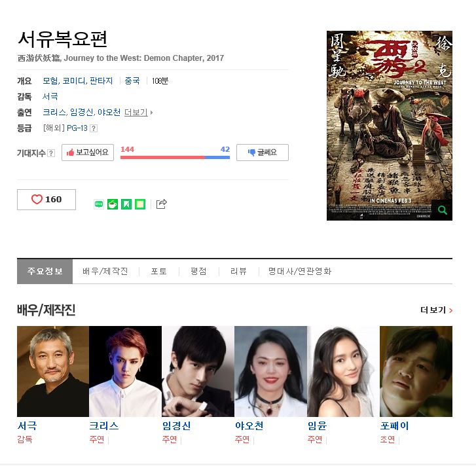This screenshot has width=476, height=470.
Task: Share to Naver cafe cup icon
Action: click(113, 204)
